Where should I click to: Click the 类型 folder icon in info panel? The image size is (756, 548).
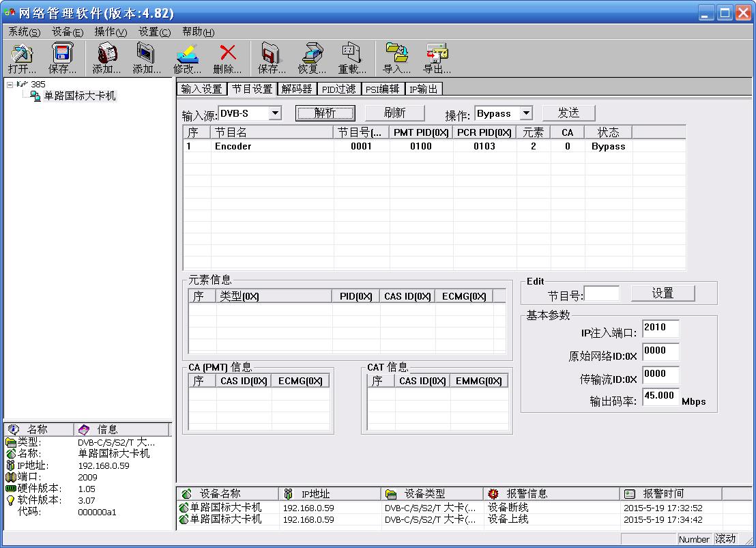point(11,442)
